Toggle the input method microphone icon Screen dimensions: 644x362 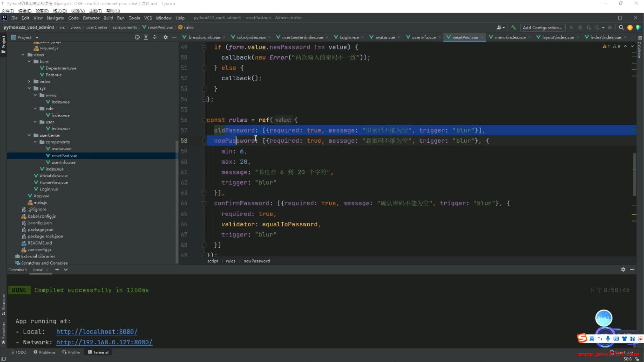tap(608, 339)
